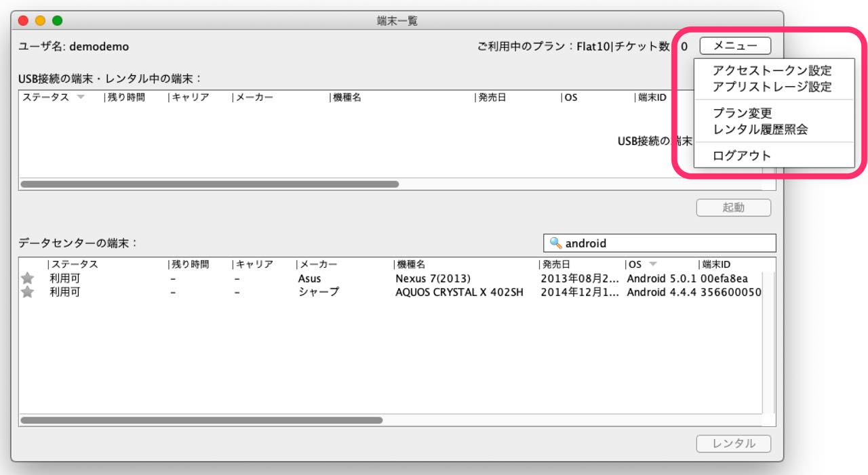
Task: Open レンタル履歴照会 from the menu
Action: (760, 129)
